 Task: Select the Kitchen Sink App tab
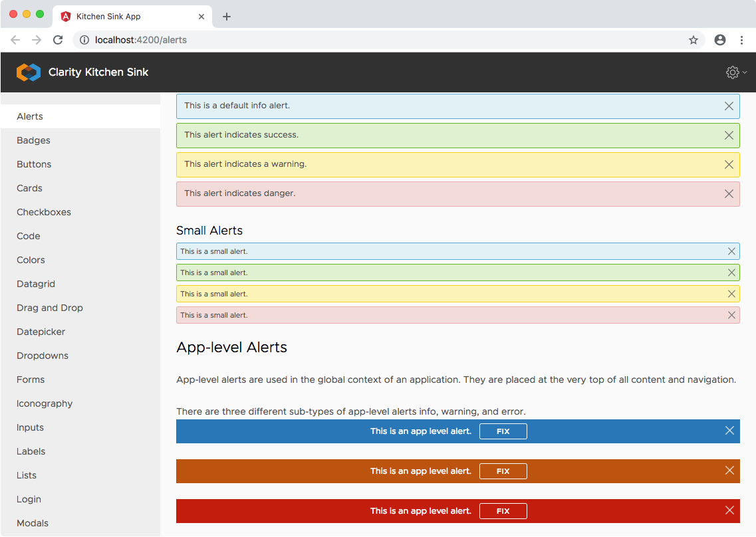pyautogui.click(x=132, y=17)
